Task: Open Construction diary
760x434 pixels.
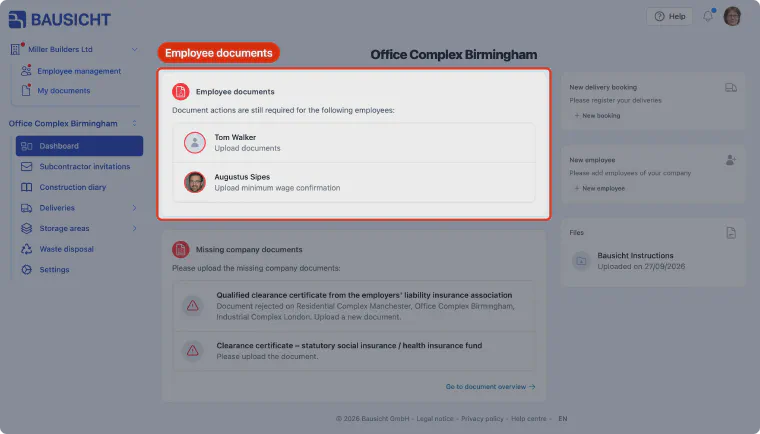Action: (x=72, y=187)
